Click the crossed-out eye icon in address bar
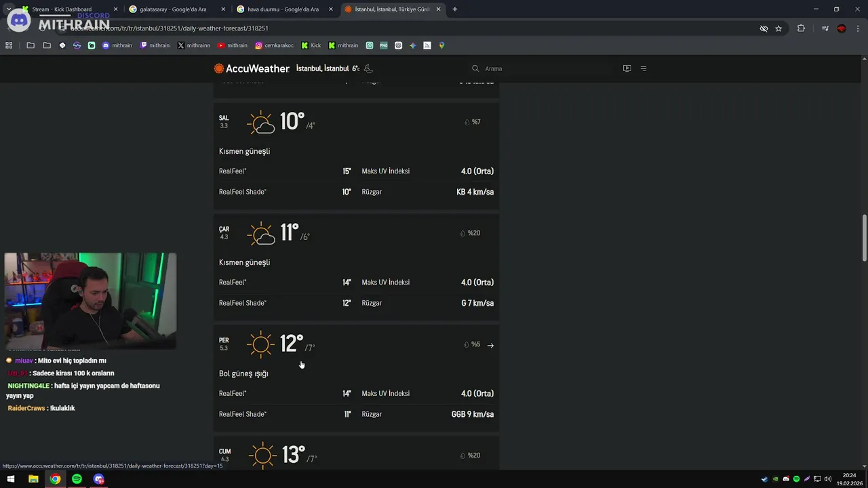This screenshot has height=488, width=868. tap(764, 28)
